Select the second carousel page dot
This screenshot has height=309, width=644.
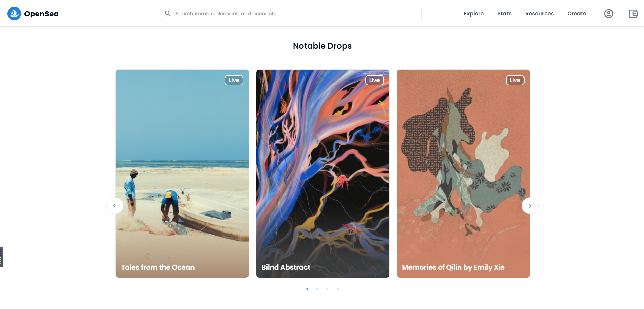tap(317, 289)
